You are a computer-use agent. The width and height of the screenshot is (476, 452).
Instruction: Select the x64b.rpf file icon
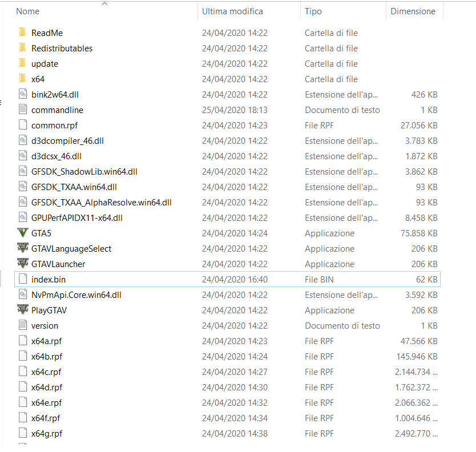pyautogui.click(x=23, y=356)
